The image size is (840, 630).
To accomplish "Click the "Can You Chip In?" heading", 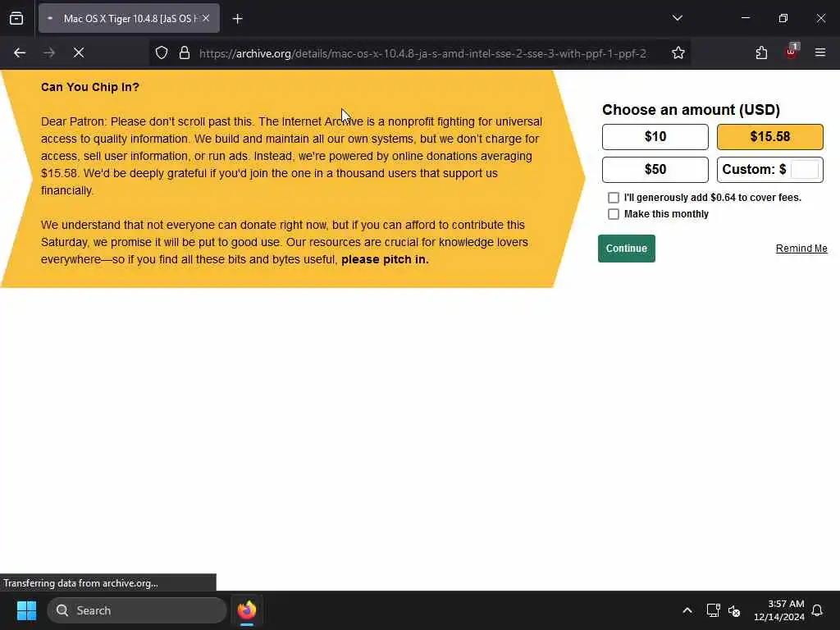I will coord(90,87).
